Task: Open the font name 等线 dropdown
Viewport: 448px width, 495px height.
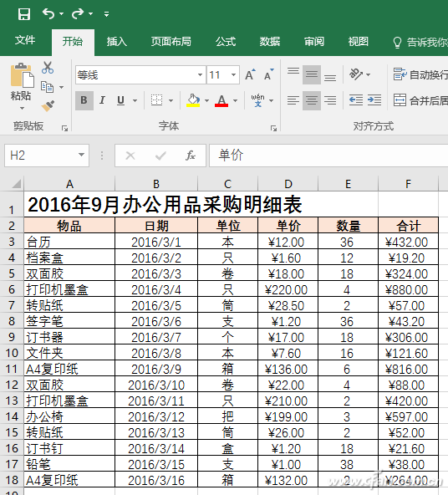Action: click(200, 74)
